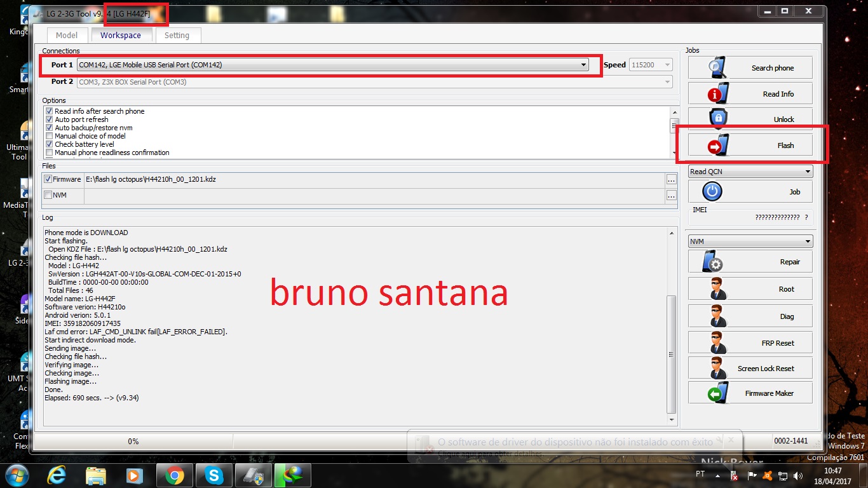The image size is (868, 488).
Task: Open Google Chrome from taskbar
Action: 174,475
